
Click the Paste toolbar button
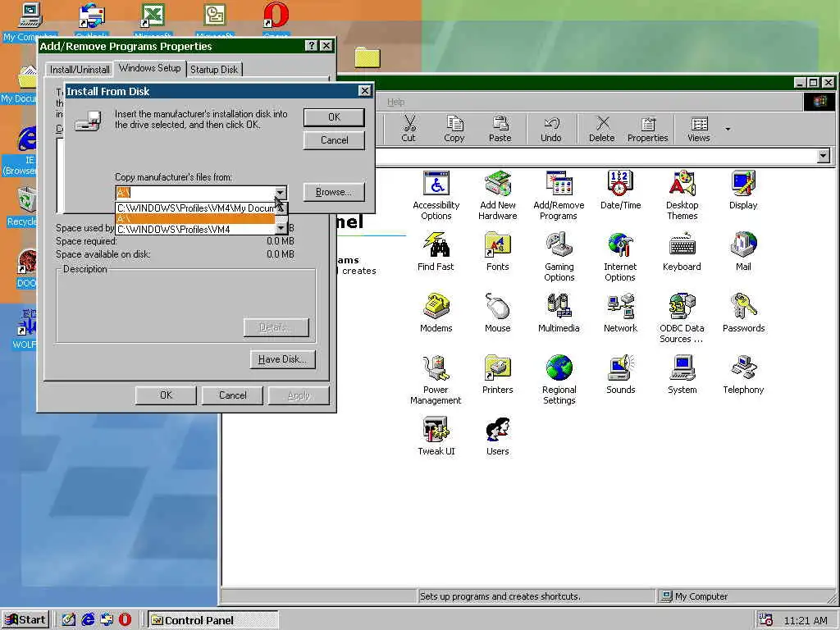point(500,129)
